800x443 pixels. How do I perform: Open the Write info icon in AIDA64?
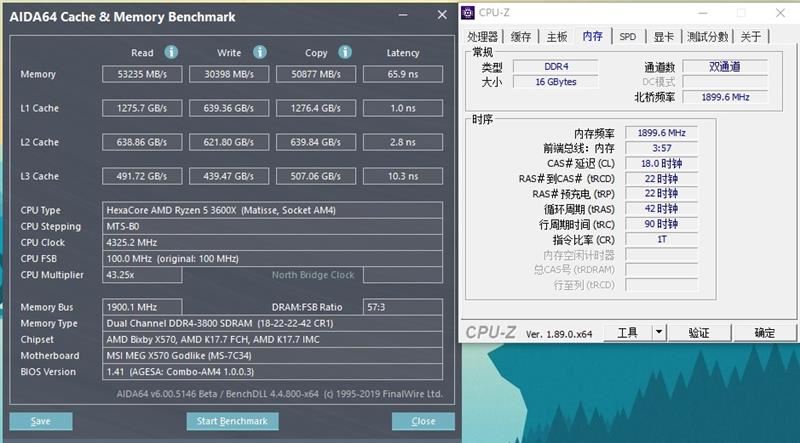pyautogui.click(x=260, y=52)
